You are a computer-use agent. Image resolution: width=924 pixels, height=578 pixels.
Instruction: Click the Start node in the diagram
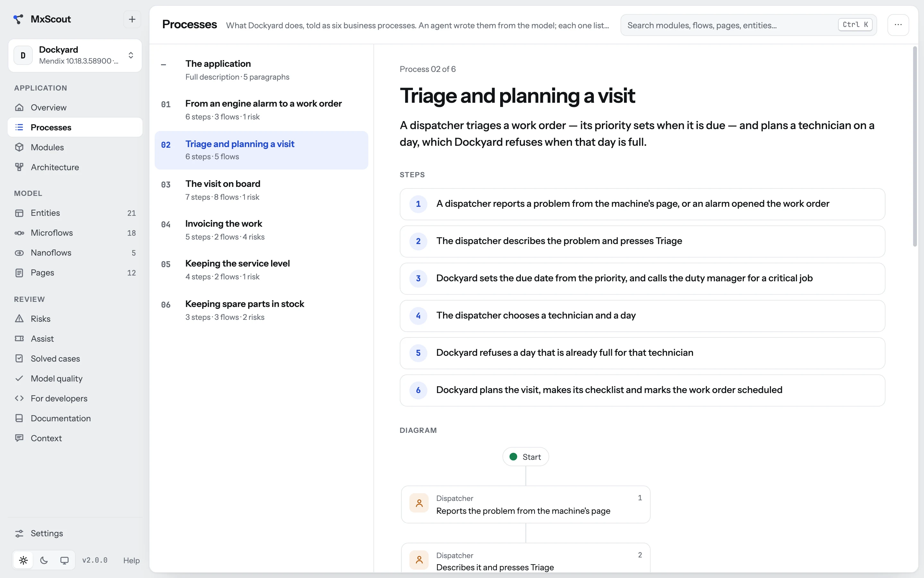tap(526, 457)
